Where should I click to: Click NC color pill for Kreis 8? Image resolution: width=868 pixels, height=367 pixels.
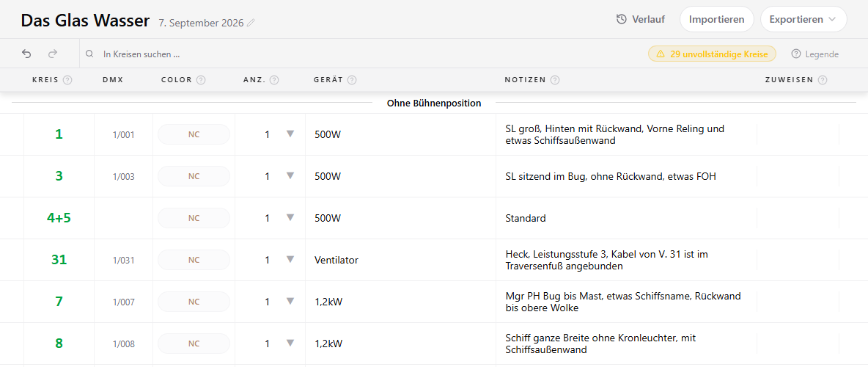194,344
